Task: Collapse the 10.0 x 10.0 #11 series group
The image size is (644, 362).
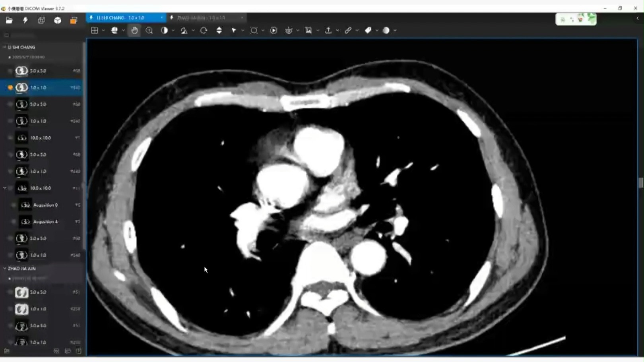Action: (x=5, y=188)
